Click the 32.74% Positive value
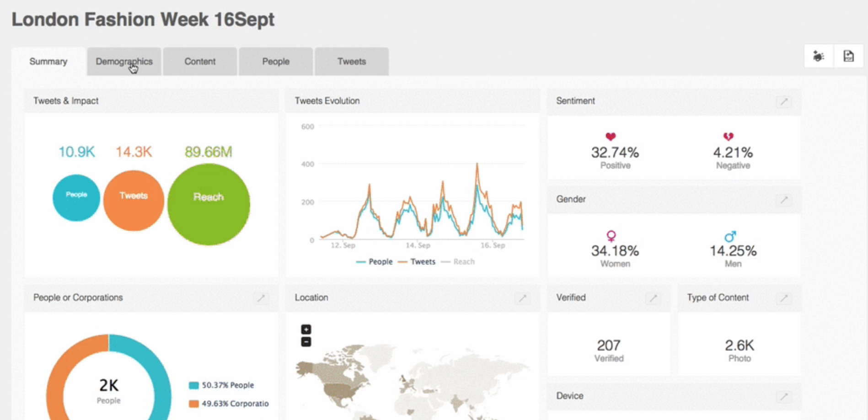The image size is (868, 420). (615, 153)
